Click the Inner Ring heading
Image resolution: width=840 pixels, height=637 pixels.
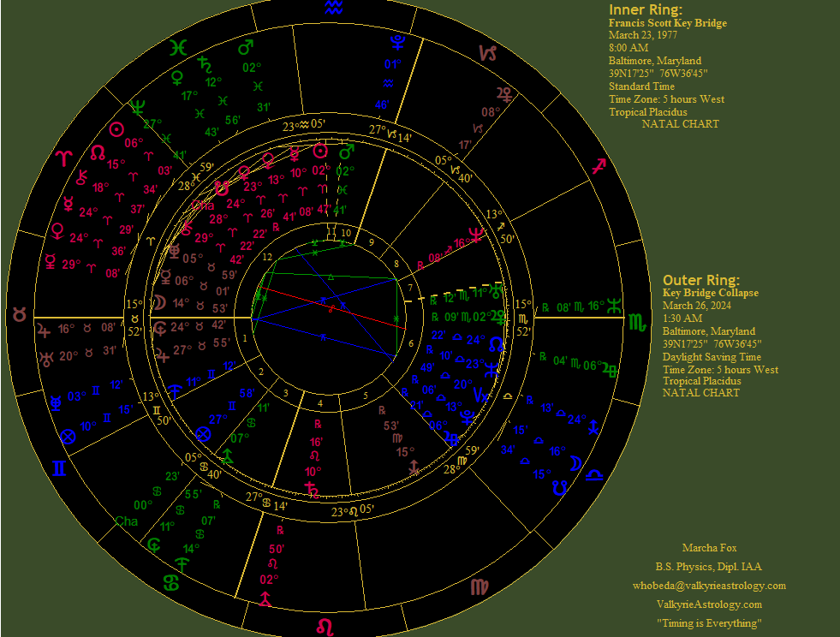645,9
